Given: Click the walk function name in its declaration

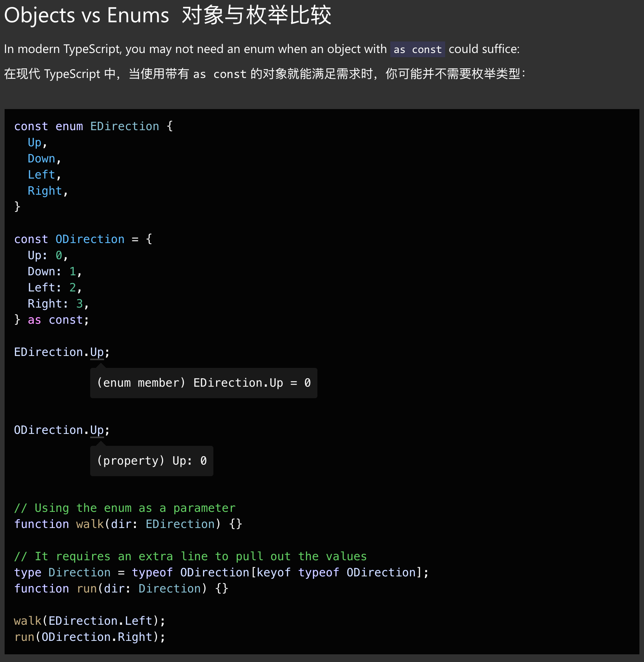Looking at the screenshot, I should point(90,524).
